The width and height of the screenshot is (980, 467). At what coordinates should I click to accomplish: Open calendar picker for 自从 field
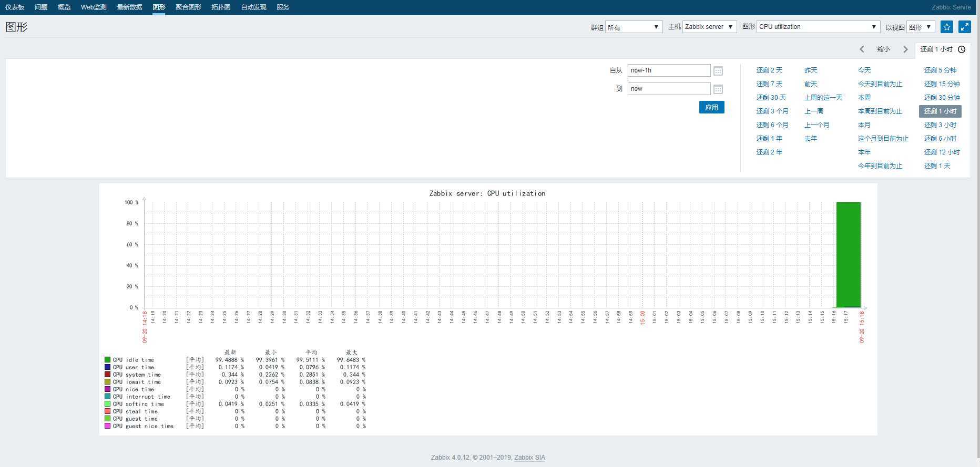tap(718, 71)
